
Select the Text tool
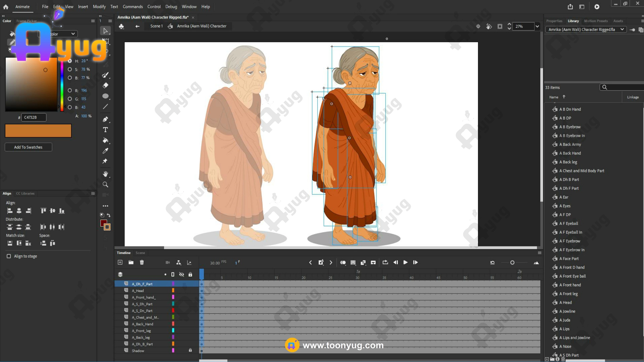105,130
